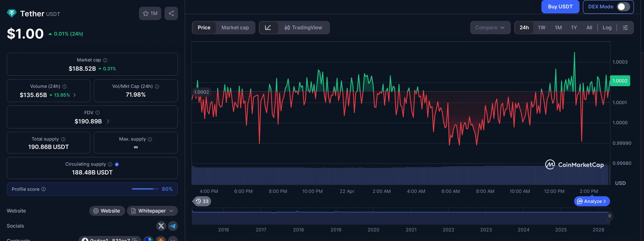Open the Compare dropdown
The image size is (644, 241).
pos(490,27)
